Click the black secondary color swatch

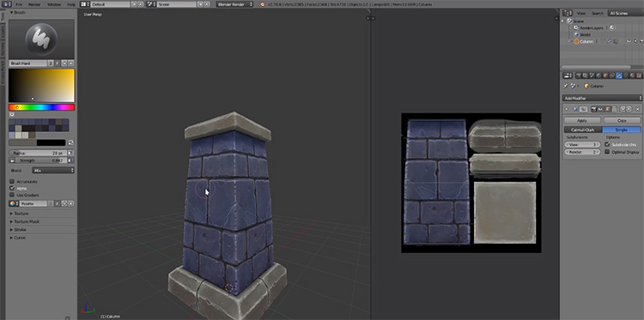(52, 142)
